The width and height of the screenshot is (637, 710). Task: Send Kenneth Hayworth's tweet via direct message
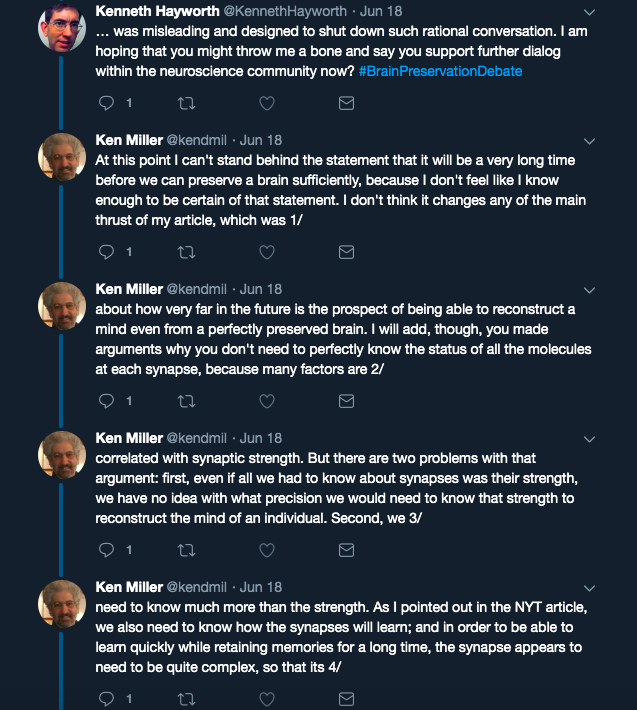pos(346,103)
